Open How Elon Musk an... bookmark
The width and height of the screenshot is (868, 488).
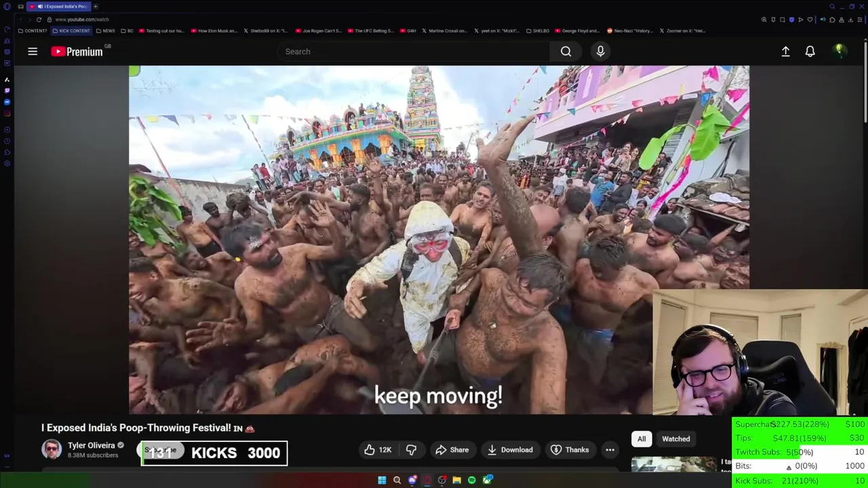click(214, 30)
